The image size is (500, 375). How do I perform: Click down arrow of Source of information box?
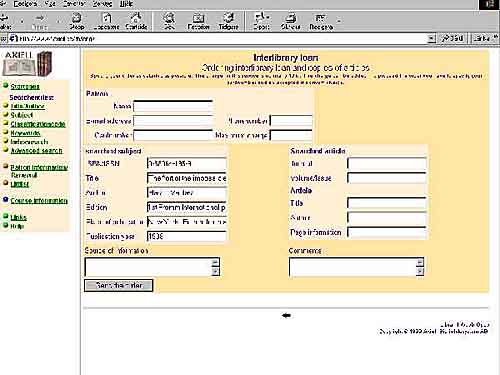coord(215,272)
